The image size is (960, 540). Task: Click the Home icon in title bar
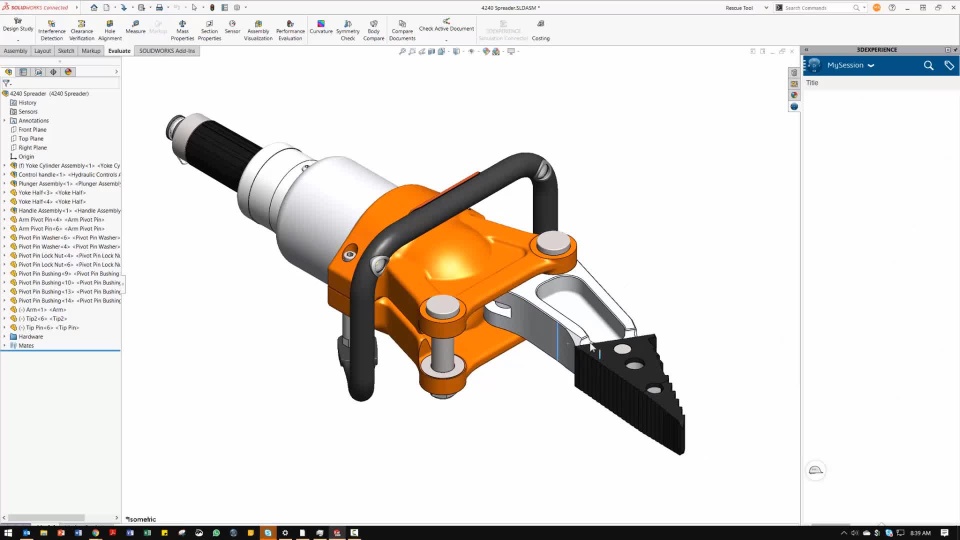point(94,7)
